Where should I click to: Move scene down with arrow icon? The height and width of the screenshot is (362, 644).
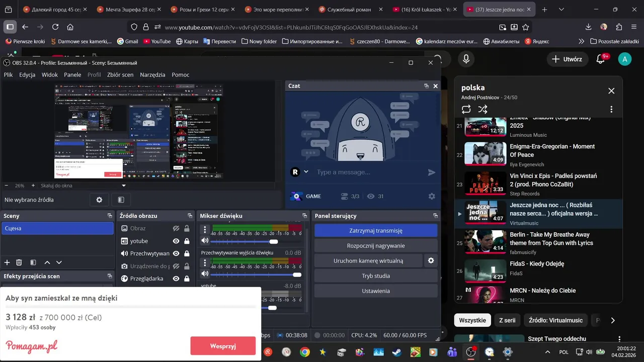tap(59, 262)
